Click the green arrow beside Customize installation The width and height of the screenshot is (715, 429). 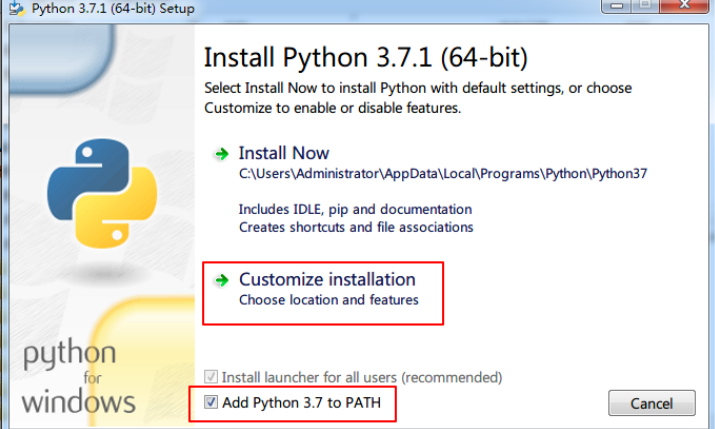click(221, 280)
